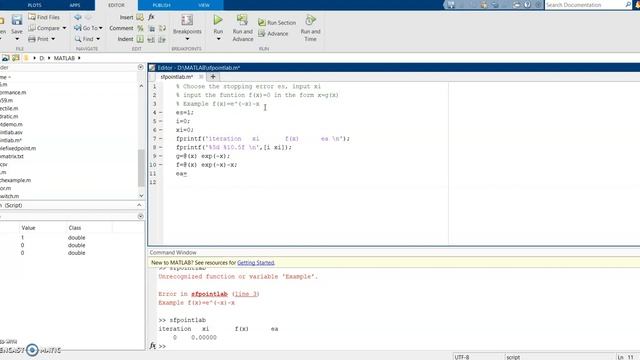640x360 pixels.
Task: Set a breakpoint at line 9 dash
Action: tap(160, 156)
